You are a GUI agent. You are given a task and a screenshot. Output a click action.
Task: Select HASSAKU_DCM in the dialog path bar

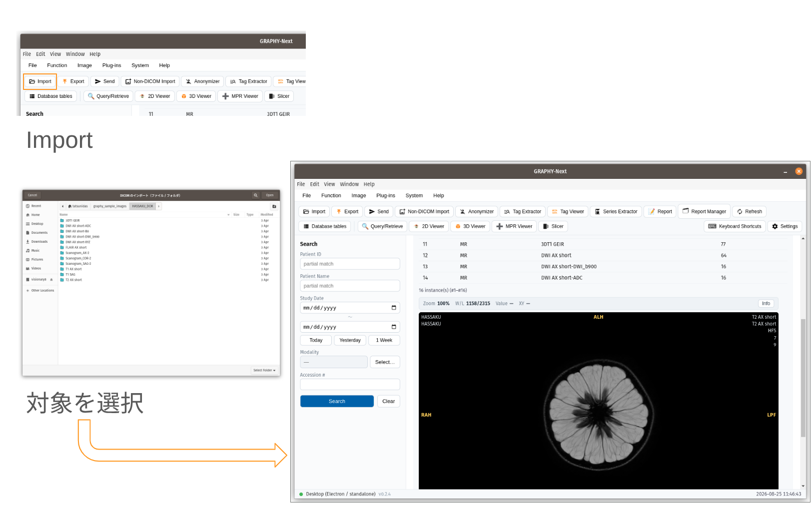[142, 206]
